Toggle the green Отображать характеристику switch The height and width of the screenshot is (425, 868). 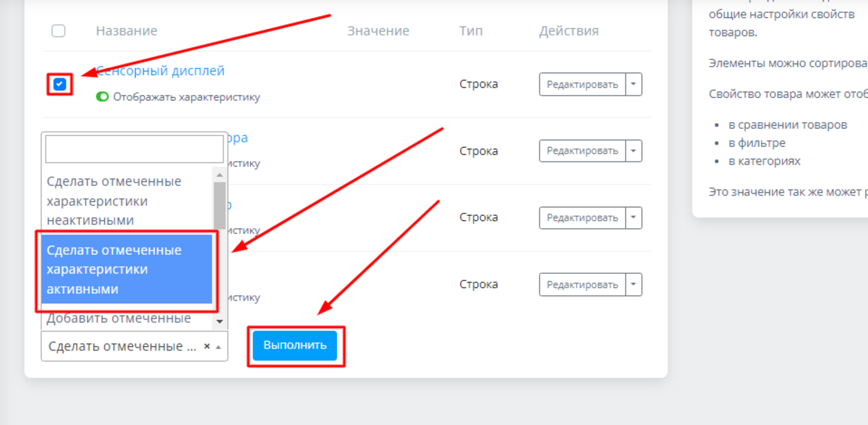pyautogui.click(x=102, y=97)
